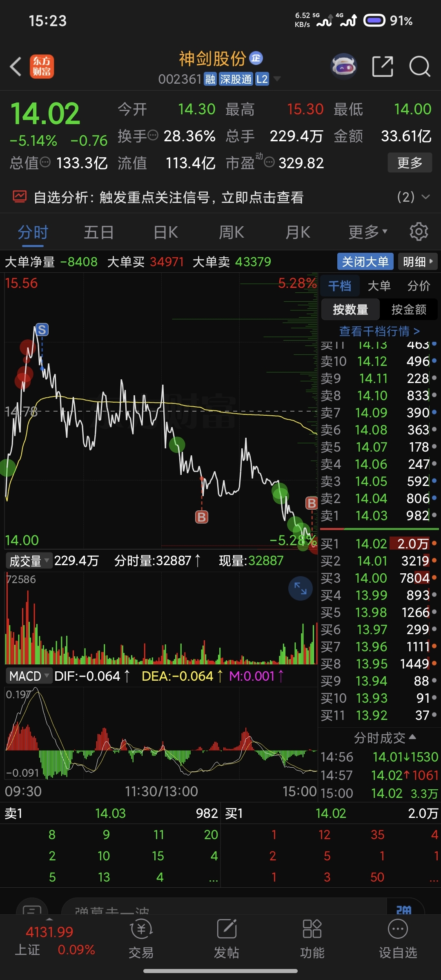Screen dimensions: 441x980
Task: Select the 分价 tab
Action: pyautogui.click(x=419, y=286)
